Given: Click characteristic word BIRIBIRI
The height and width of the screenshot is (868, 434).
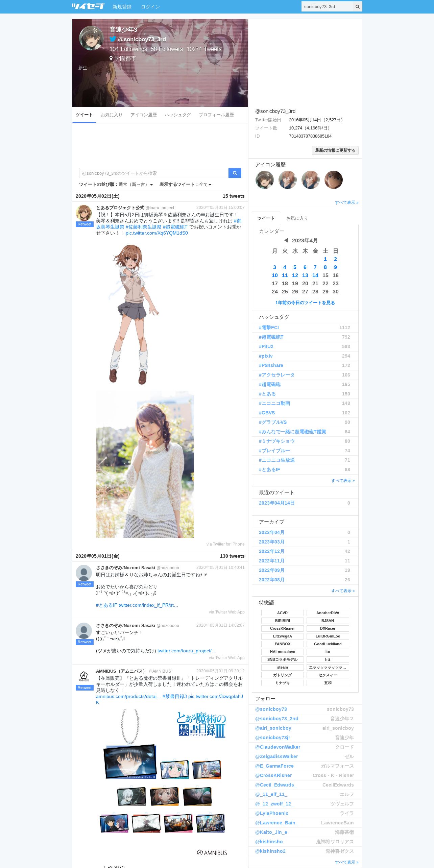Looking at the screenshot, I should click(283, 621).
